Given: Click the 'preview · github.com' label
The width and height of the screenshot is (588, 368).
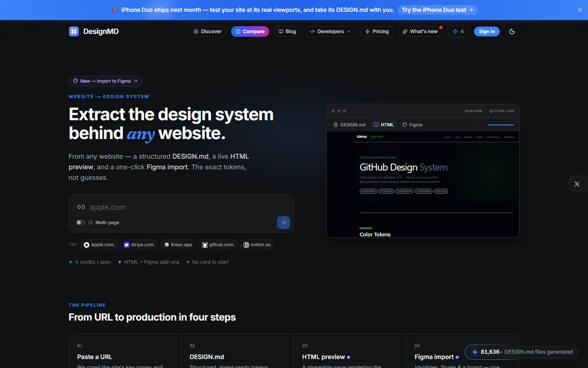Looking at the screenshot, I should 490,111.
